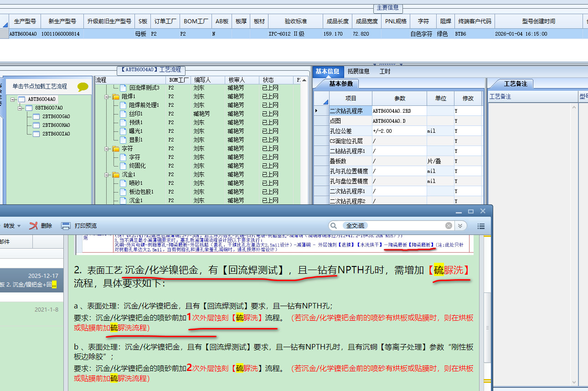Click the document icon beside 板边包胶1

pos(123,192)
